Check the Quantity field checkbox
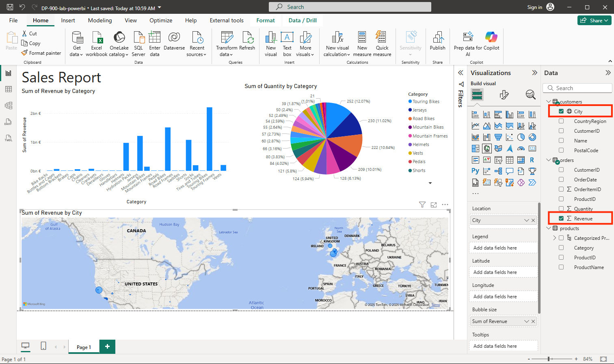This screenshot has width=614, height=364. tap(561, 209)
